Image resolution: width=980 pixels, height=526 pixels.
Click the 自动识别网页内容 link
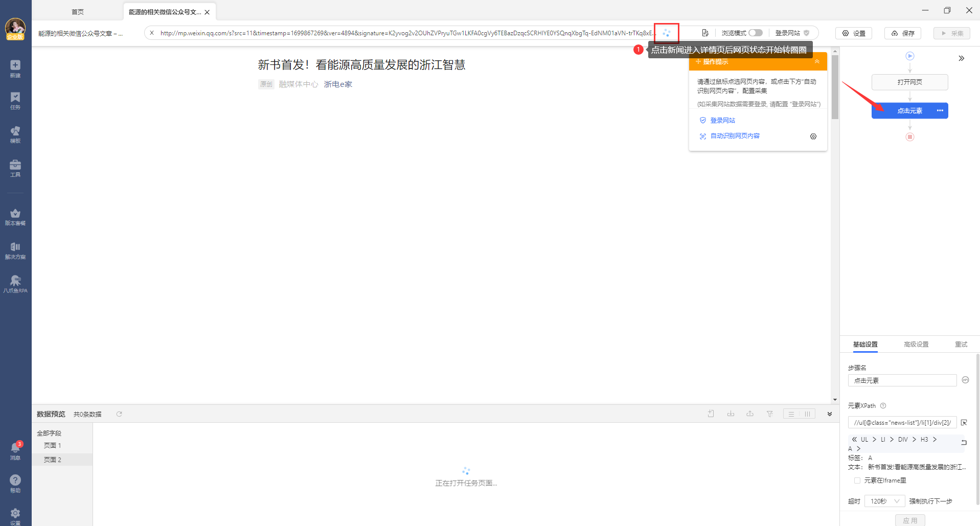[735, 136]
